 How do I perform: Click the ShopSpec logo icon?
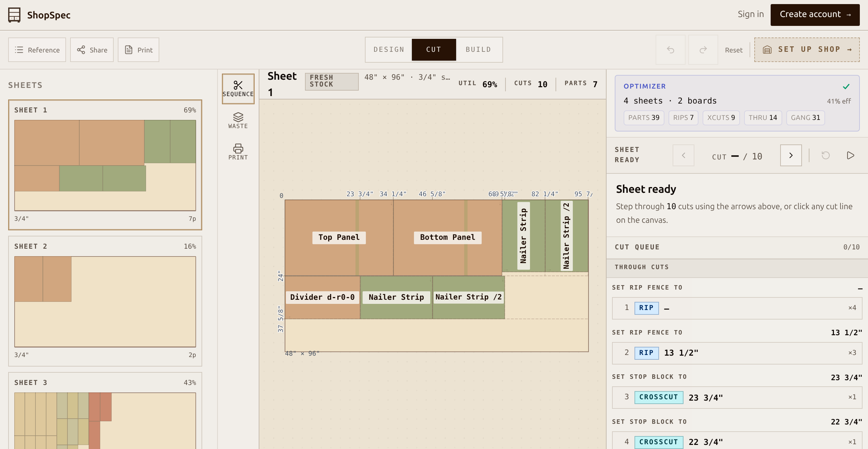(x=14, y=15)
